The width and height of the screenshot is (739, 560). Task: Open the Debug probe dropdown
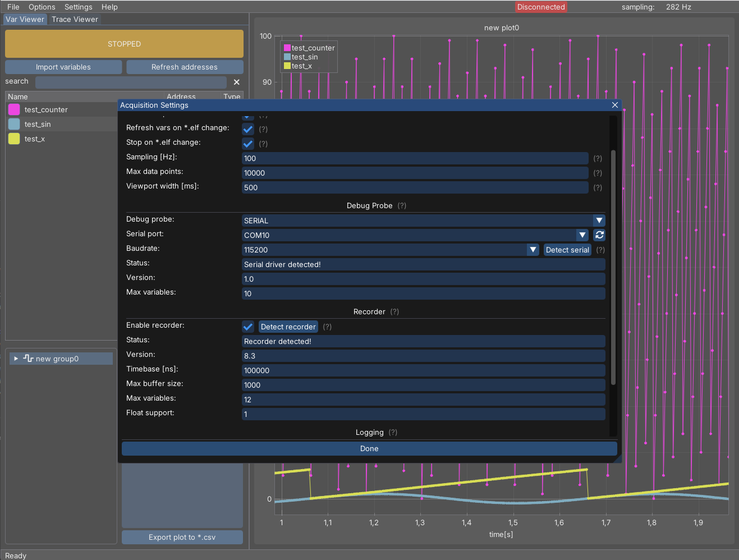[x=599, y=221]
